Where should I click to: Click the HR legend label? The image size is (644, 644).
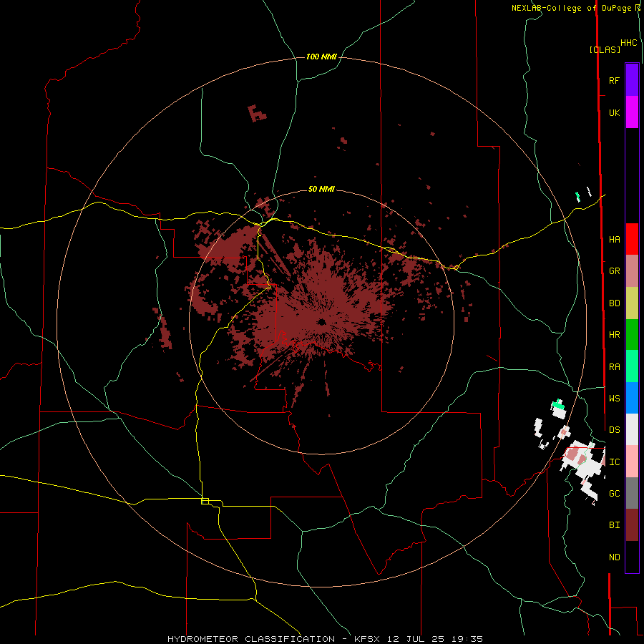coord(614,335)
